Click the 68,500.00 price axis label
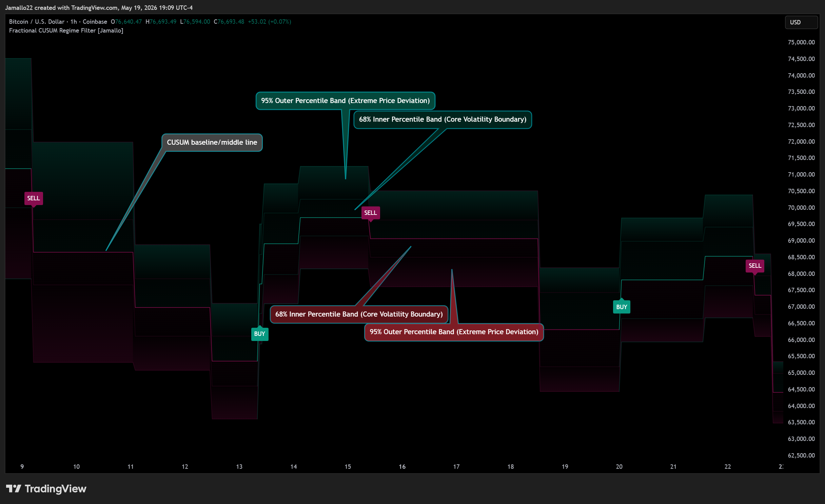The image size is (825, 504). pyautogui.click(x=801, y=257)
